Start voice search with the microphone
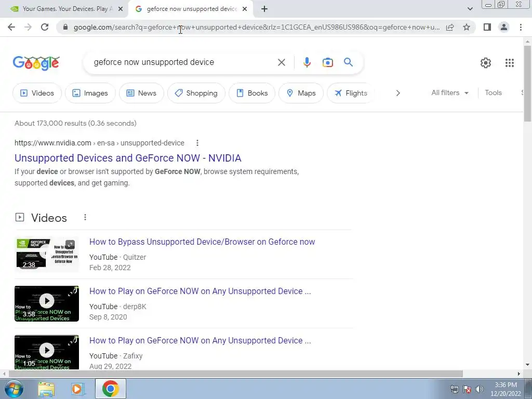Image resolution: width=532 pixels, height=399 pixels. click(307, 62)
